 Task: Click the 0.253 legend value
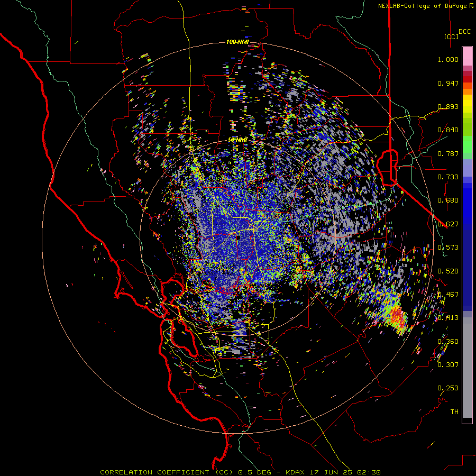point(448,388)
